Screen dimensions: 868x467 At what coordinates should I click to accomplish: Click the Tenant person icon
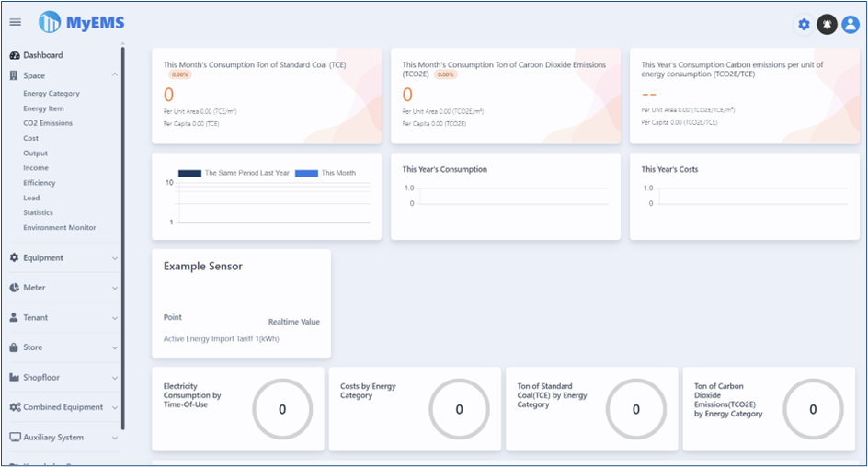(15, 318)
